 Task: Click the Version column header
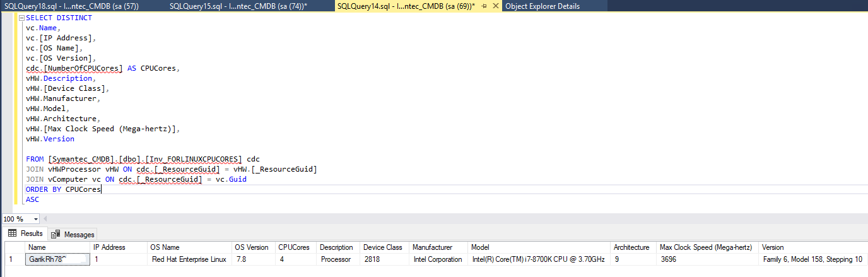click(813, 247)
